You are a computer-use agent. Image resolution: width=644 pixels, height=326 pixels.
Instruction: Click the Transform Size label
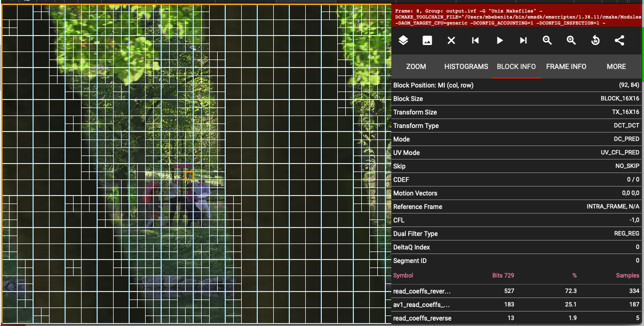click(415, 112)
